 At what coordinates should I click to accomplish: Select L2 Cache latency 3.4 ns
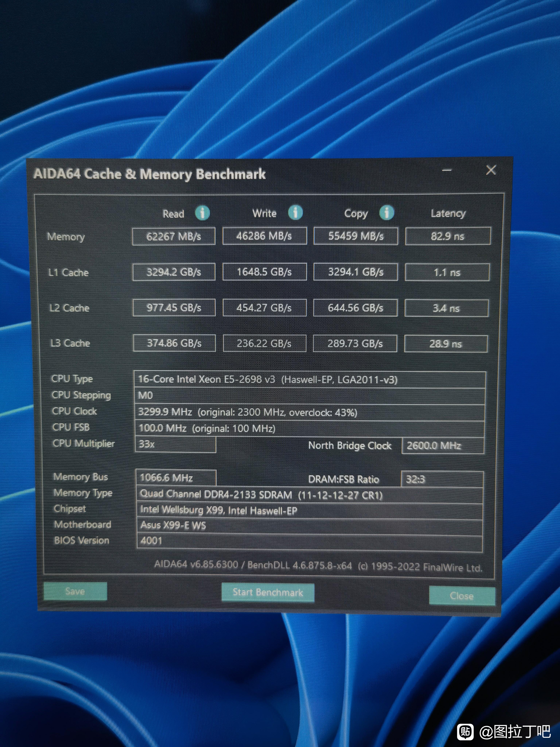[446, 308]
